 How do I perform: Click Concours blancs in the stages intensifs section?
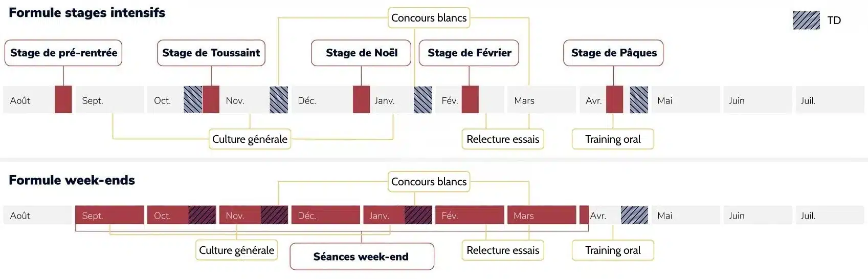point(429,18)
